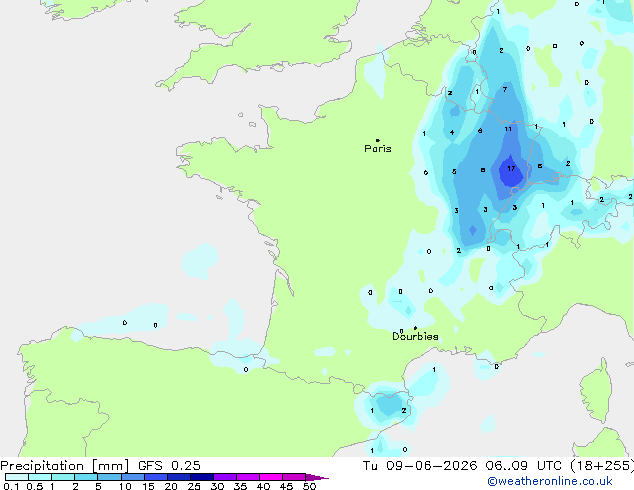Click the 20 legend scale label
This screenshot has height=490, width=634.
coord(171,486)
